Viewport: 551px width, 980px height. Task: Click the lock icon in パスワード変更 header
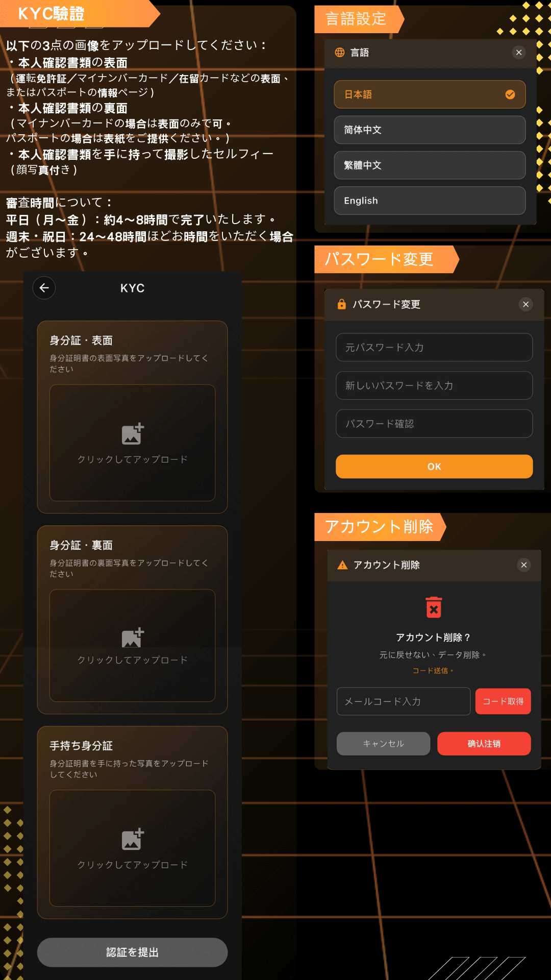coord(342,304)
